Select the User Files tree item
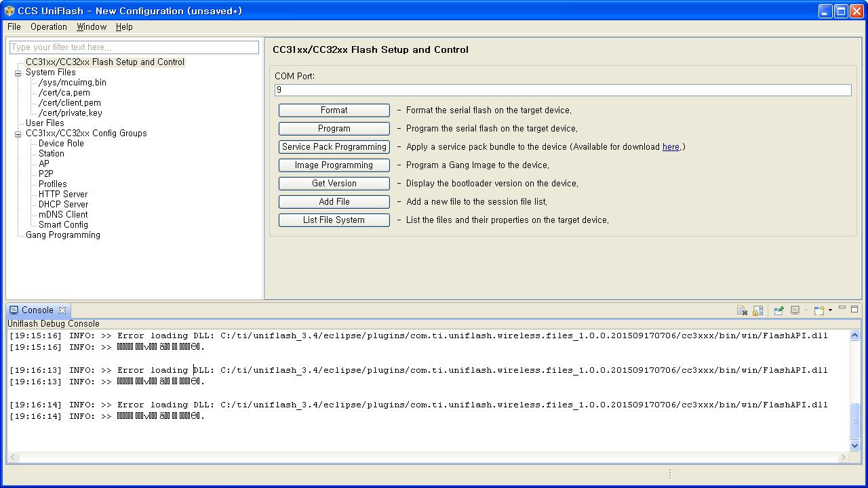This screenshot has height=488, width=868. click(x=45, y=123)
